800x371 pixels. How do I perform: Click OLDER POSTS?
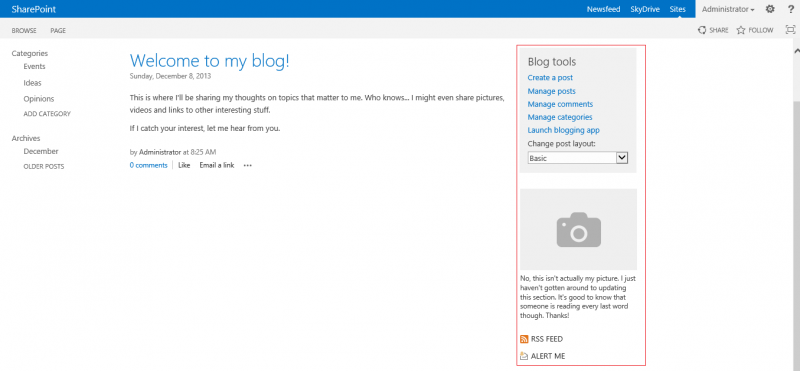(44, 166)
